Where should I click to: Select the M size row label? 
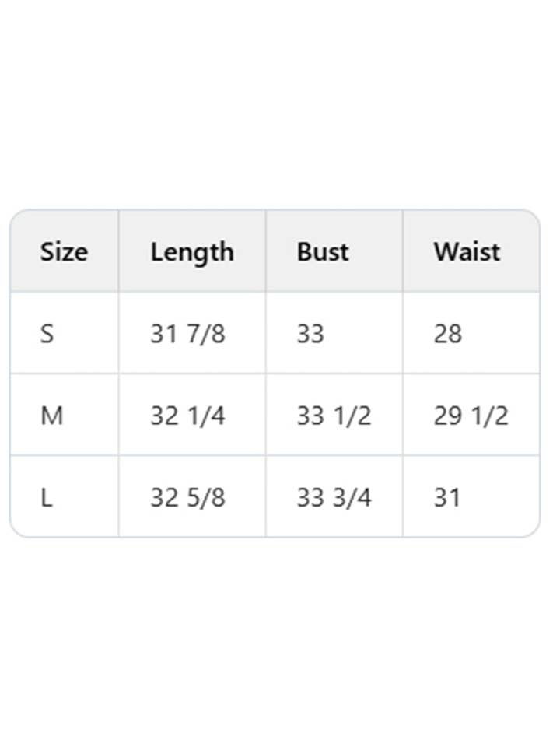pos(51,416)
